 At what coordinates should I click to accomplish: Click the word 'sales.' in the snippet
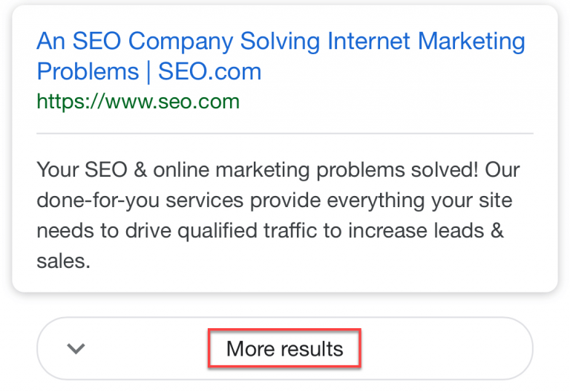tap(63, 261)
